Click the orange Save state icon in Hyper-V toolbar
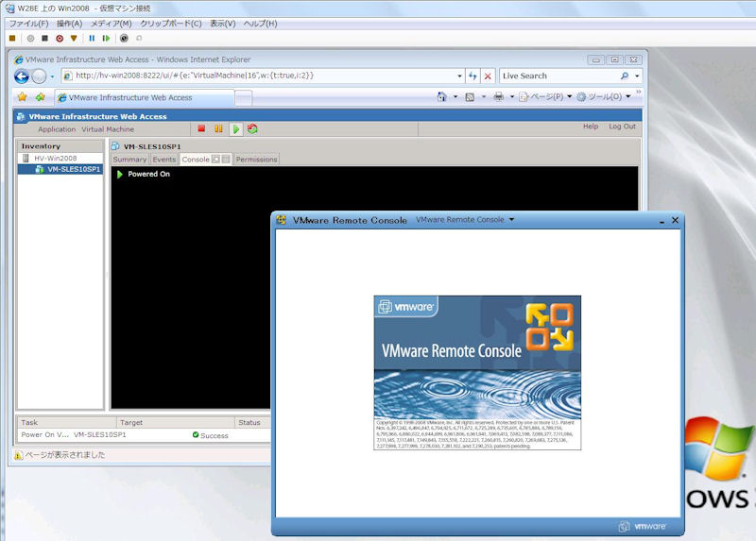Screen dimensions: 756x541 74,38
